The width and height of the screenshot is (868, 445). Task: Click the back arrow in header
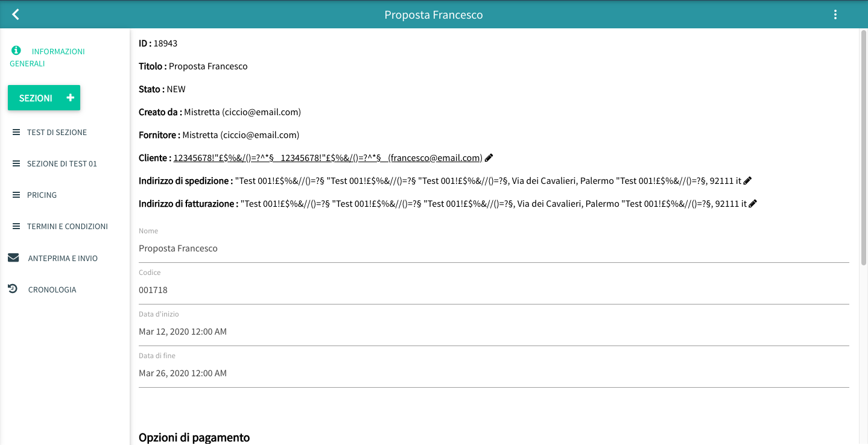[x=16, y=14]
